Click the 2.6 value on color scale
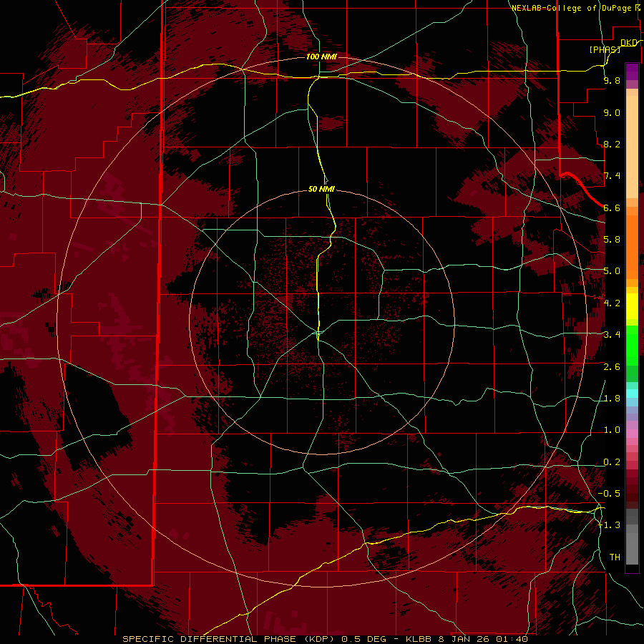The width and height of the screenshot is (644, 644). tap(612, 366)
